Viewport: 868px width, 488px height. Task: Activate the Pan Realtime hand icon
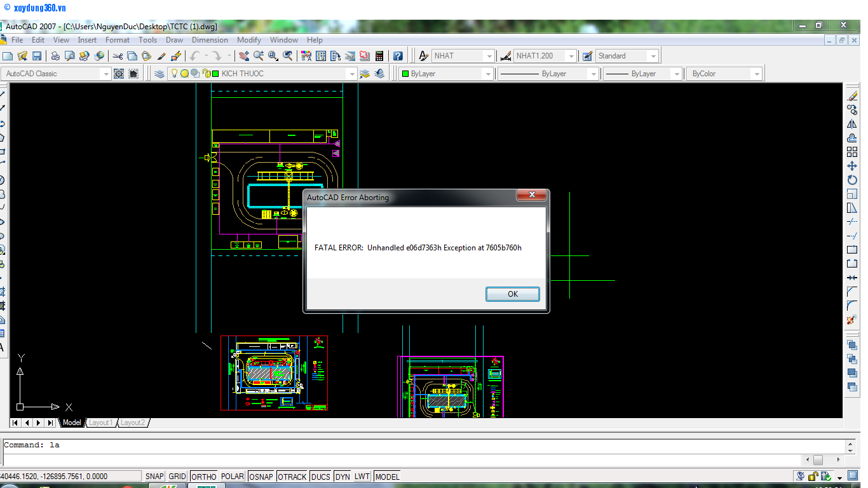(x=243, y=56)
